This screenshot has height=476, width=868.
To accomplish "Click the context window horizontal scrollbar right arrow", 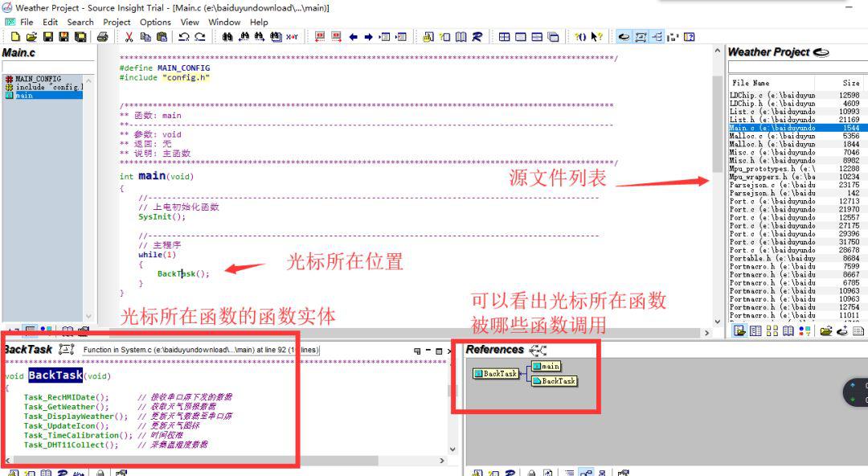I will [x=442, y=461].
